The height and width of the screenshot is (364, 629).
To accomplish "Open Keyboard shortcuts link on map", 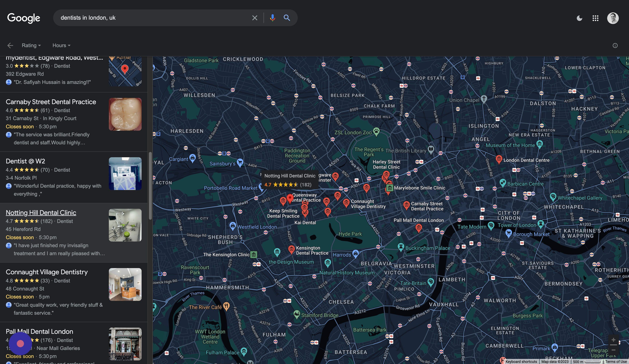I will click(521, 361).
